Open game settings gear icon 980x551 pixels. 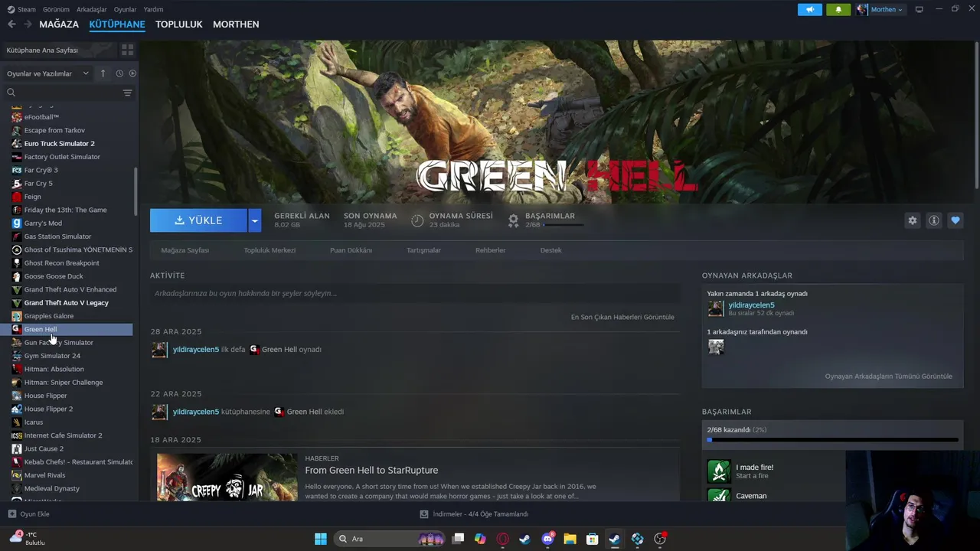click(912, 220)
